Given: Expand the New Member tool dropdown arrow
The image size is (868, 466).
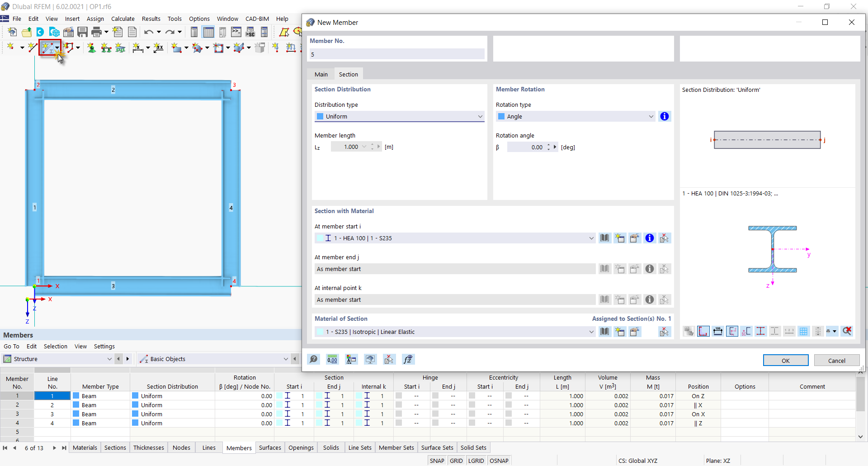Looking at the screenshot, I should (57, 48).
